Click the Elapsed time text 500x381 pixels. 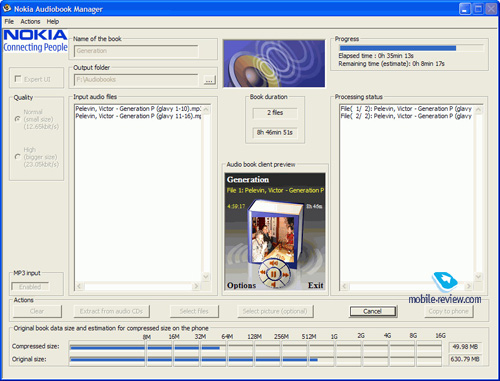coord(376,56)
